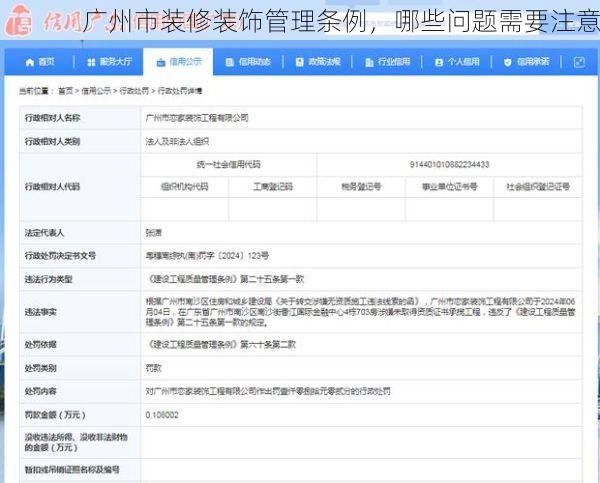600x483 pixels.
Task: Click the person icon beside 个人信用
Action: [439, 62]
